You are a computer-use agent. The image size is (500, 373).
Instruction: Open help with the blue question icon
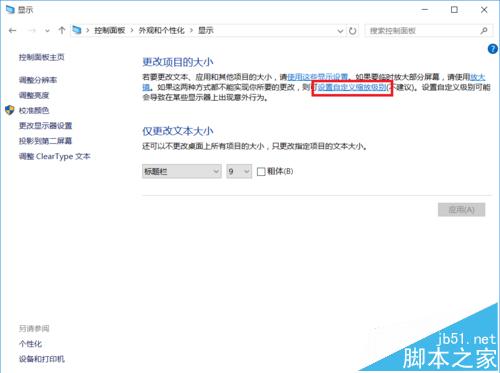[492, 49]
